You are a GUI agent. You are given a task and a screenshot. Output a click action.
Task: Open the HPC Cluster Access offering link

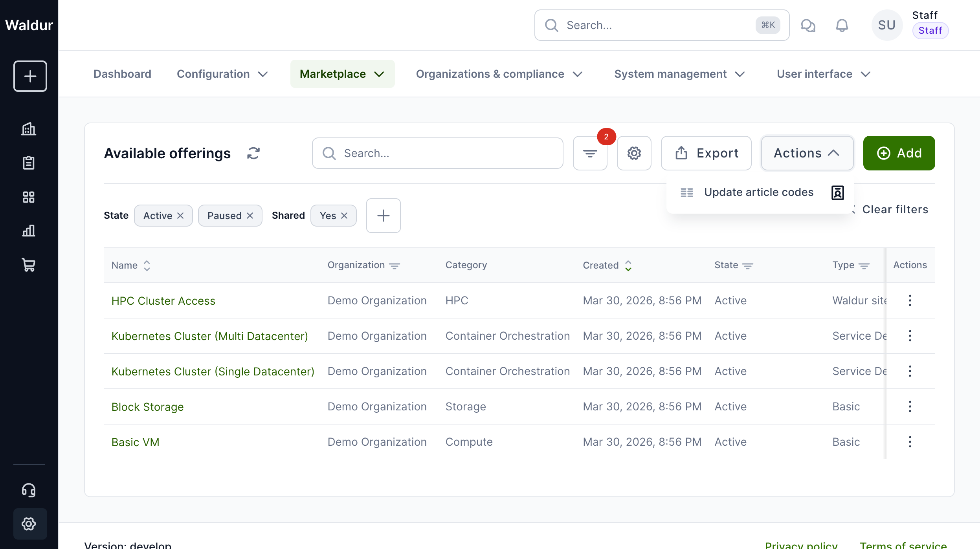(x=163, y=301)
